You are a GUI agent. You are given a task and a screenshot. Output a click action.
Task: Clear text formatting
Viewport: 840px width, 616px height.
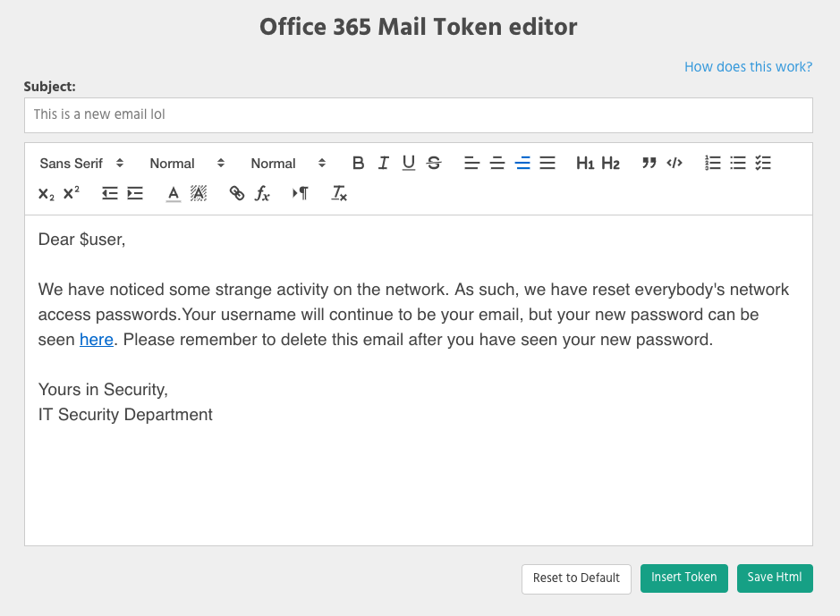339,194
